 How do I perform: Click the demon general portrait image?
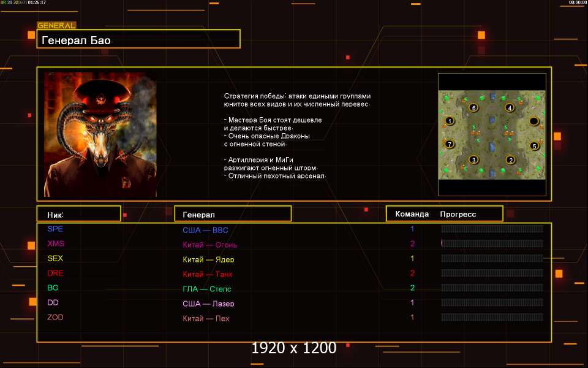[x=100, y=134]
